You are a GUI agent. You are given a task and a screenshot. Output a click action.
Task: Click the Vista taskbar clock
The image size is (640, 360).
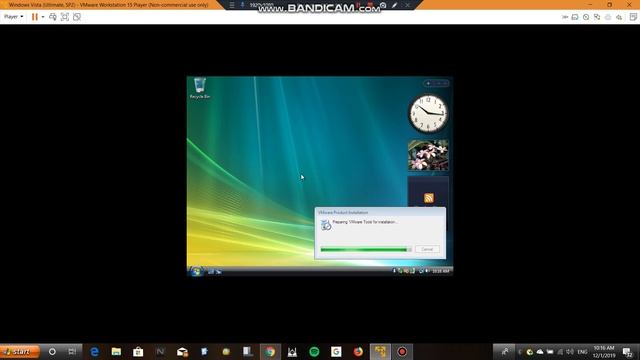coord(440,271)
